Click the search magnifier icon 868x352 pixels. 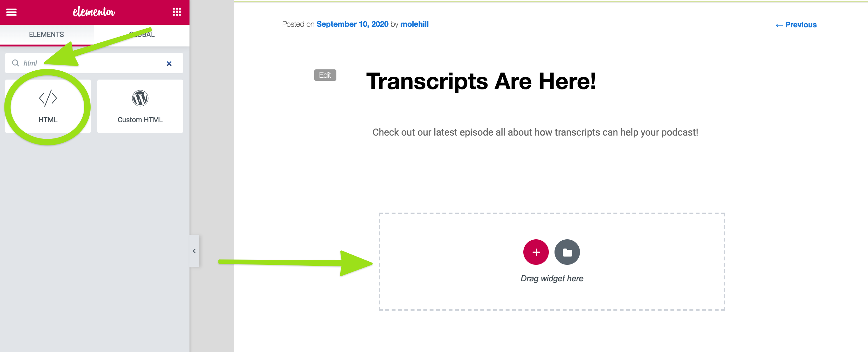pos(15,63)
